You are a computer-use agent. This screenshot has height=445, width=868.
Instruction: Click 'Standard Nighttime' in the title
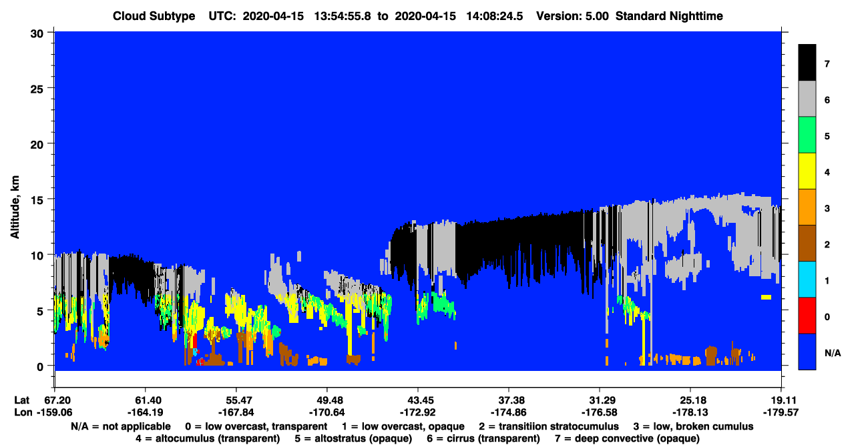tap(670, 16)
